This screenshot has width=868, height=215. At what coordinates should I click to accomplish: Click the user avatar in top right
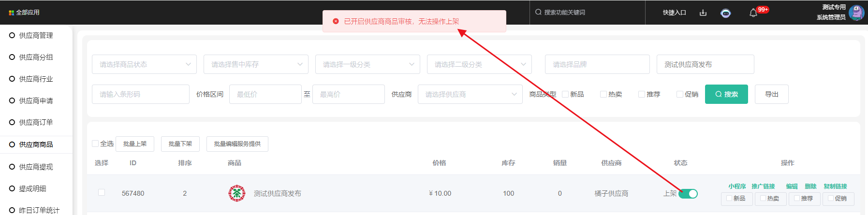tap(856, 13)
